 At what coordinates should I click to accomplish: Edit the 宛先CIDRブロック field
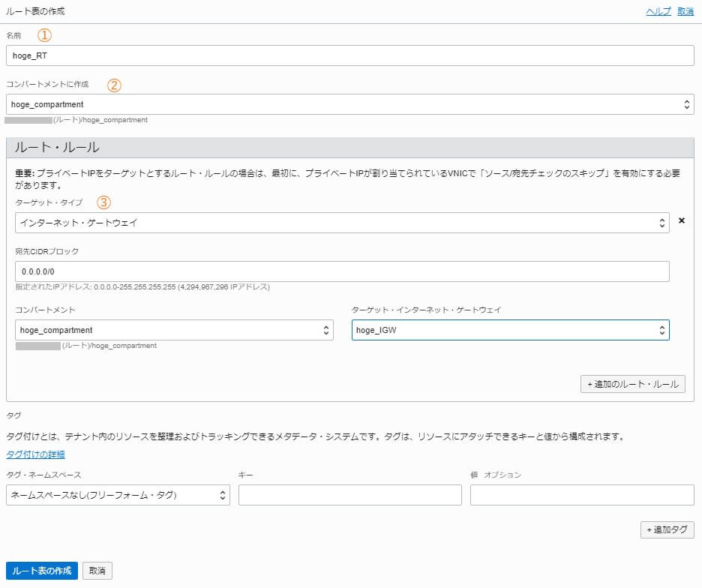click(342, 271)
